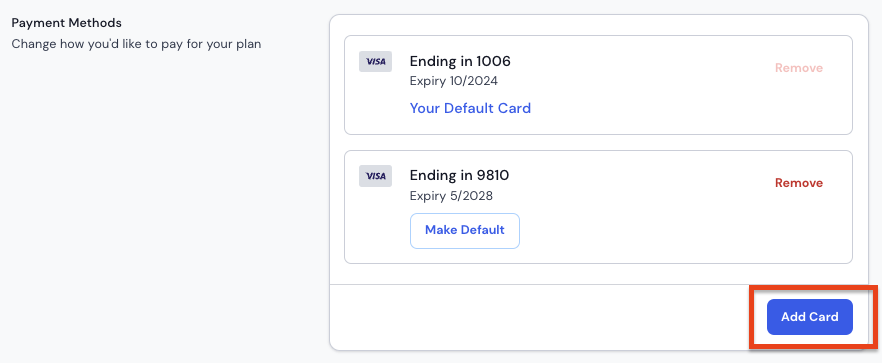Click the Ending in 9810 title

click(460, 176)
